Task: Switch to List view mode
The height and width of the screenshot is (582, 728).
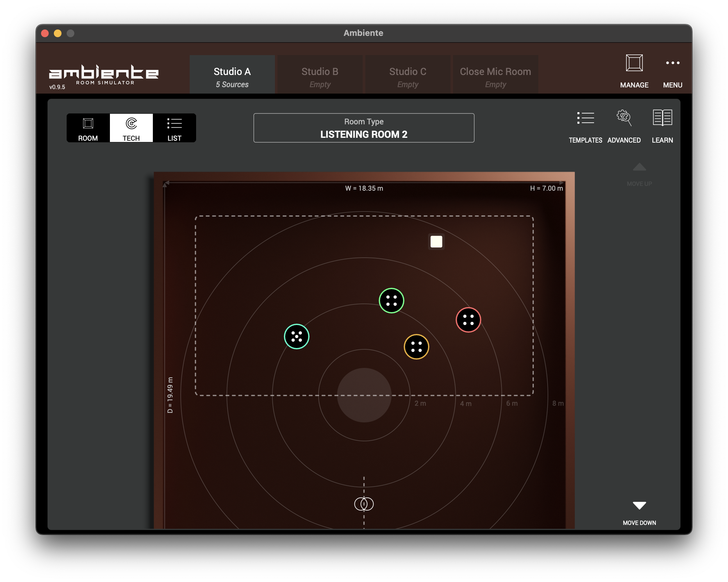Action: point(174,128)
